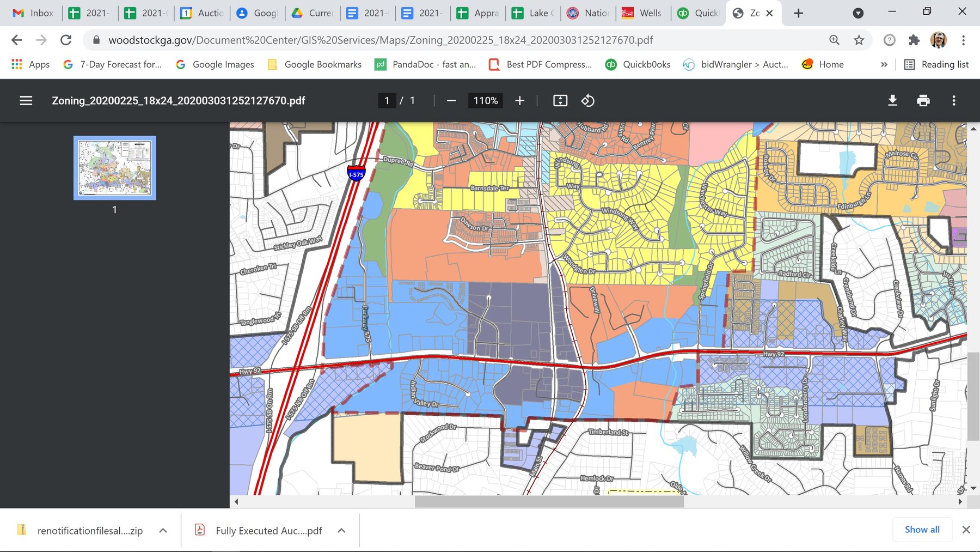The height and width of the screenshot is (552, 980).
Task: Rotate the PDF counterclockwise
Action: (x=587, y=101)
